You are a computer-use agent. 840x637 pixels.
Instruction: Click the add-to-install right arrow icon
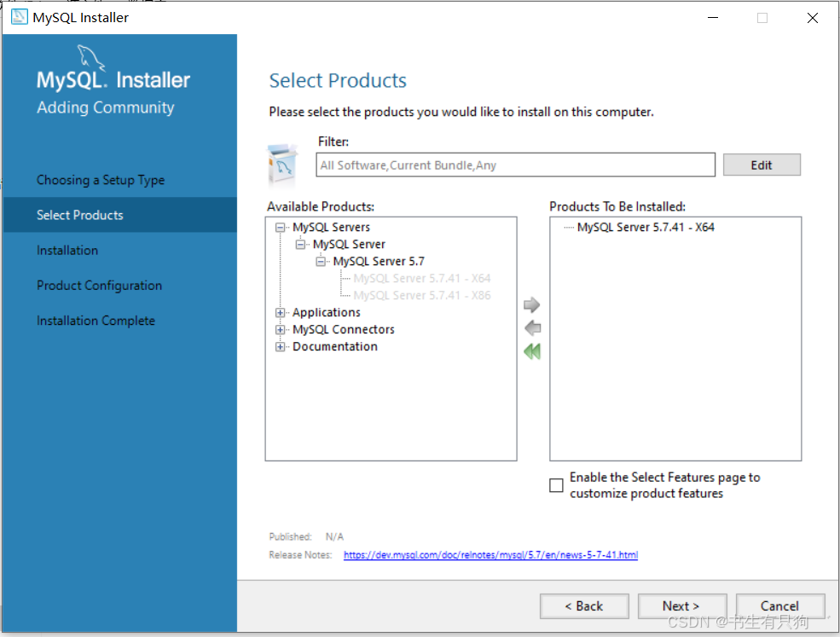click(531, 304)
